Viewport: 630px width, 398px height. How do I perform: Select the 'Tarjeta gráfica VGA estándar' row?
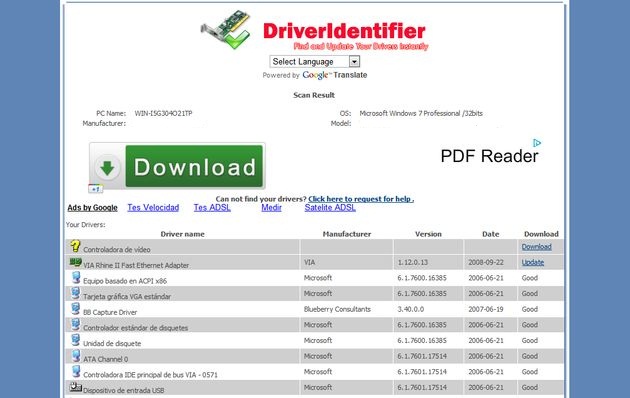[315, 294]
